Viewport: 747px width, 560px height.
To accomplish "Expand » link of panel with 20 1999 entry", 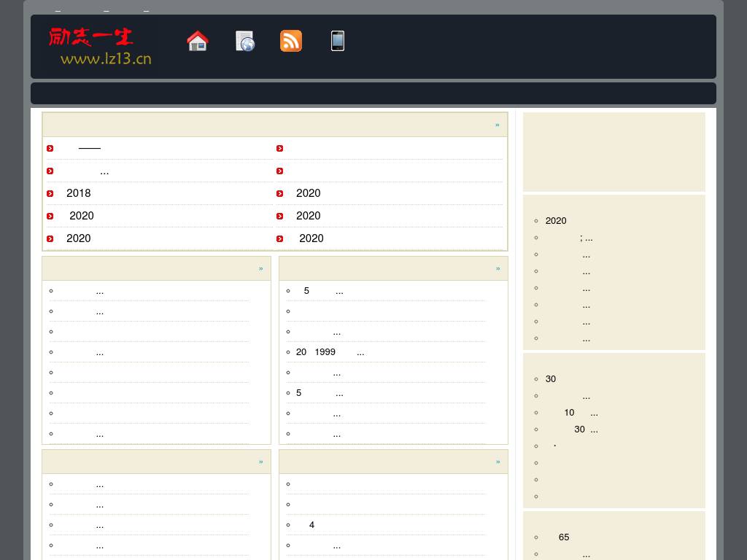I will click(x=498, y=268).
